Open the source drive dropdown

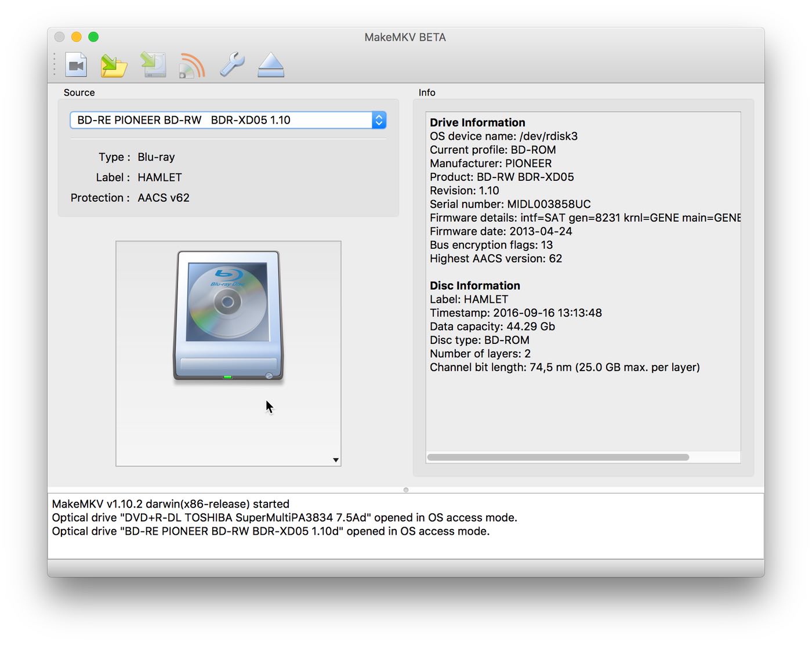point(228,120)
